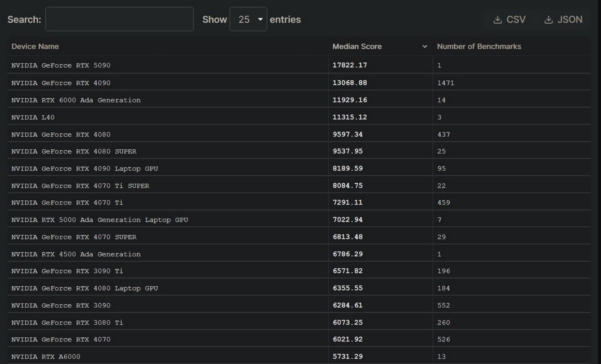Select NVIDIA GeForce RTX 4080 SUPER

[x=74, y=152]
